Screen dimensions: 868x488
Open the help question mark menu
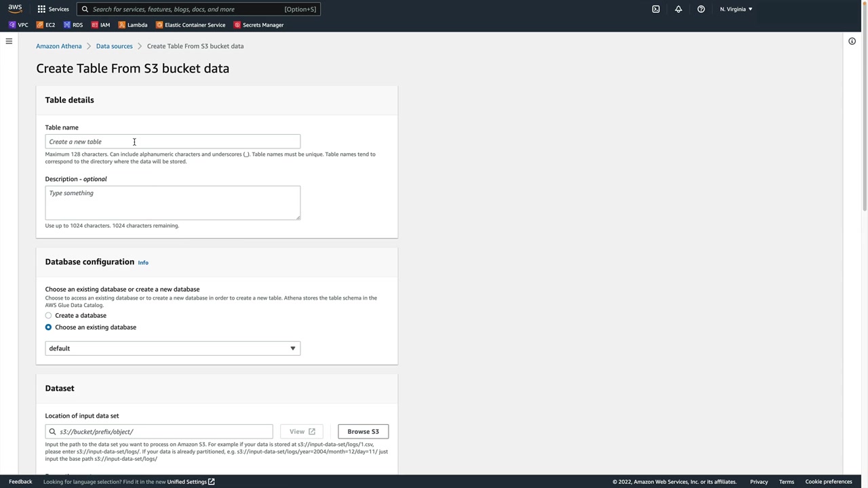[x=701, y=9]
